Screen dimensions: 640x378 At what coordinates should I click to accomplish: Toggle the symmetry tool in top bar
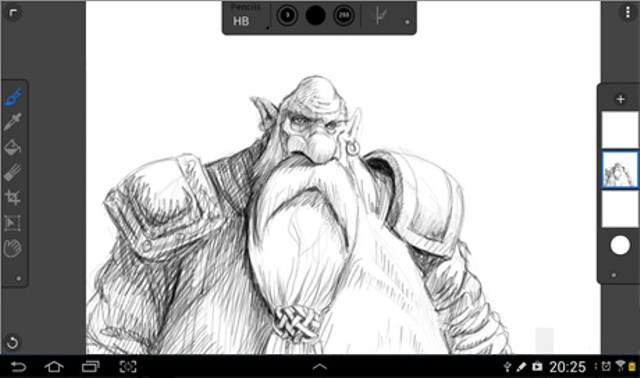[x=380, y=16]
